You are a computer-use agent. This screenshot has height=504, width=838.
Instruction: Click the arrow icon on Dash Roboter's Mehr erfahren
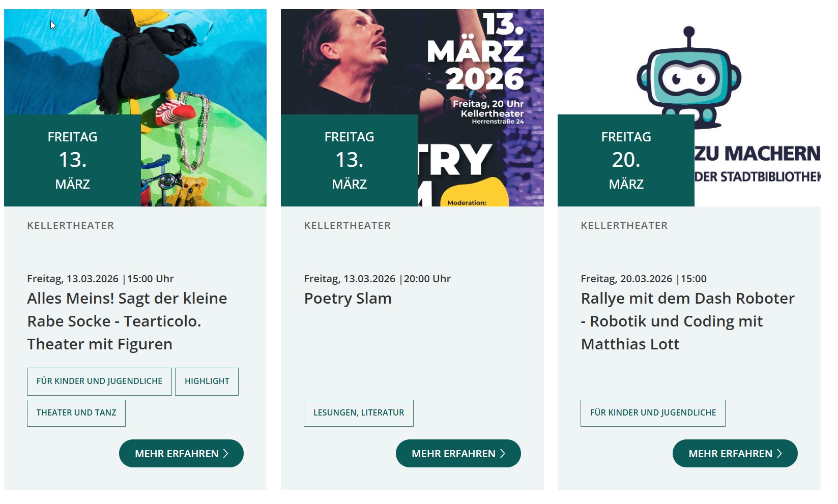tap(779, 454)
